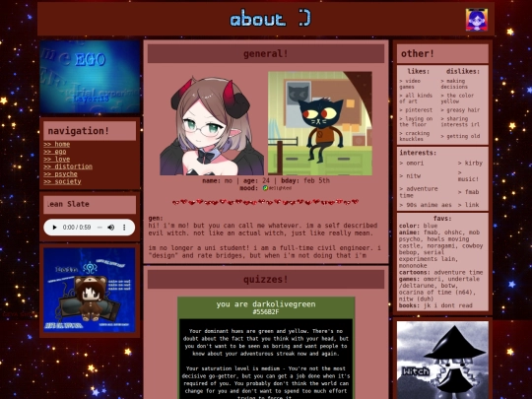Image resolution: width=532 pixels, height=399 pixels.
Task: Click the bear costume character image
Action: 90,290
